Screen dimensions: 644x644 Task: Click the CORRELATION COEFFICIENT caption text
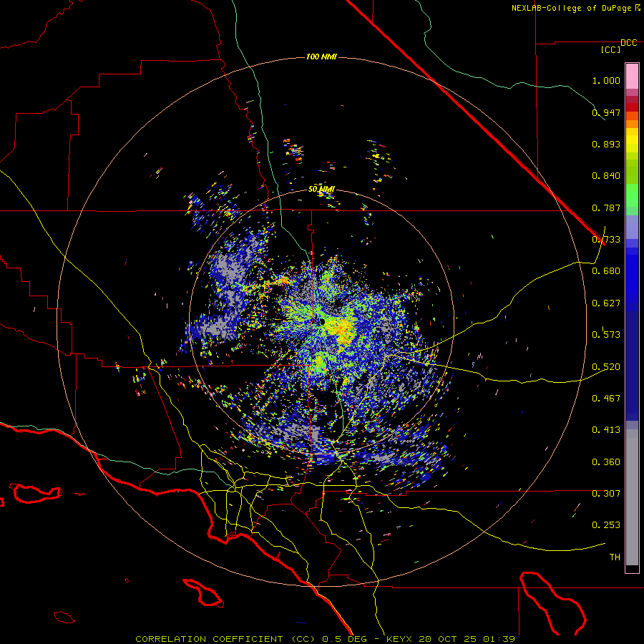pos(209,639)
